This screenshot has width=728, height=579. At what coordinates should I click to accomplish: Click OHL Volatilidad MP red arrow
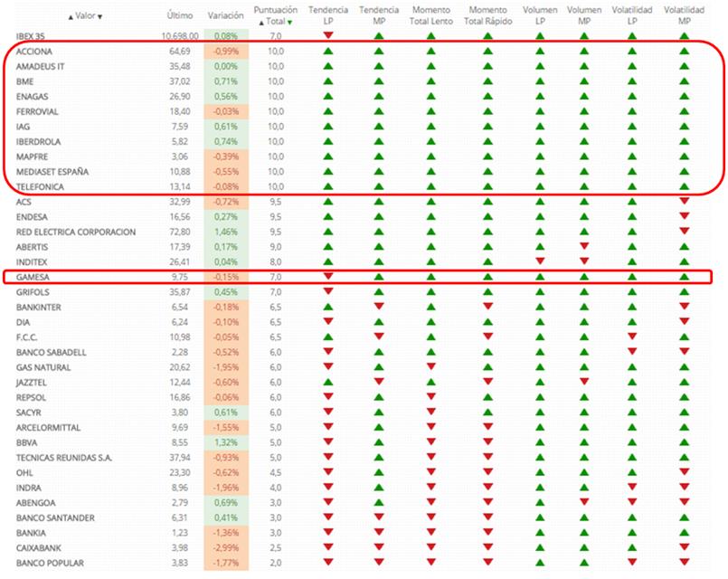(x=684, y=472)
